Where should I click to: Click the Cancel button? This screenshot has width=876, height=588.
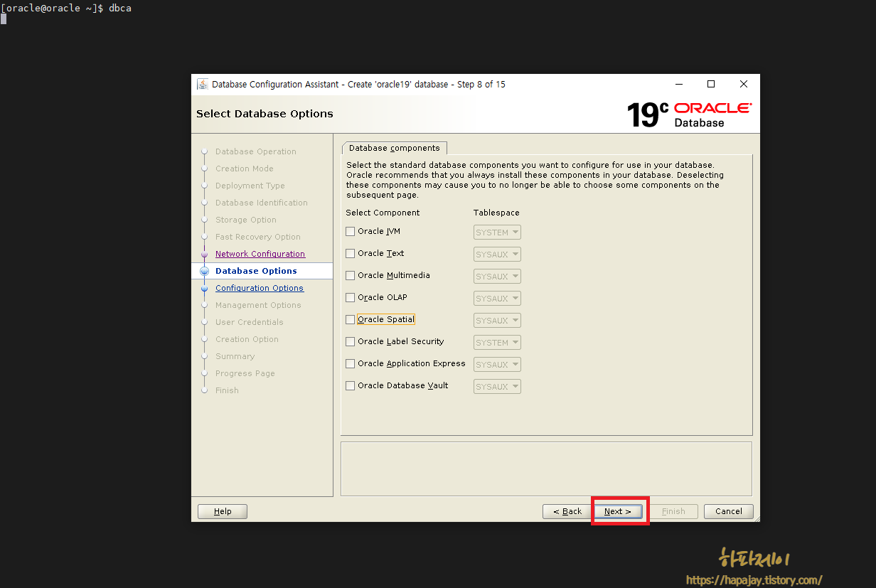click(729, 511)
